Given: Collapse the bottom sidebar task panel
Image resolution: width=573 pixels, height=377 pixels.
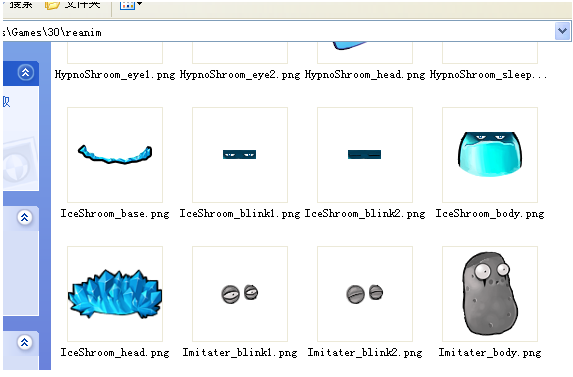Looking at the screenshot, I should point(24,342).
